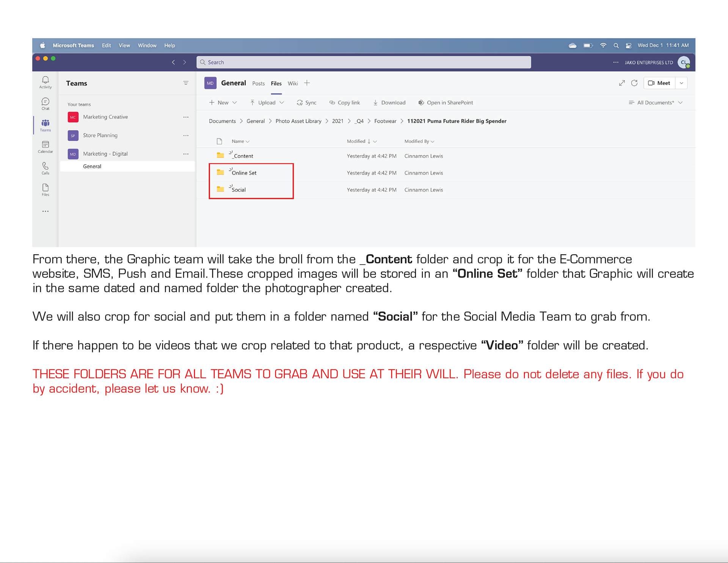
Task: Sort by the Modified column header
Action: coord(362,141)
